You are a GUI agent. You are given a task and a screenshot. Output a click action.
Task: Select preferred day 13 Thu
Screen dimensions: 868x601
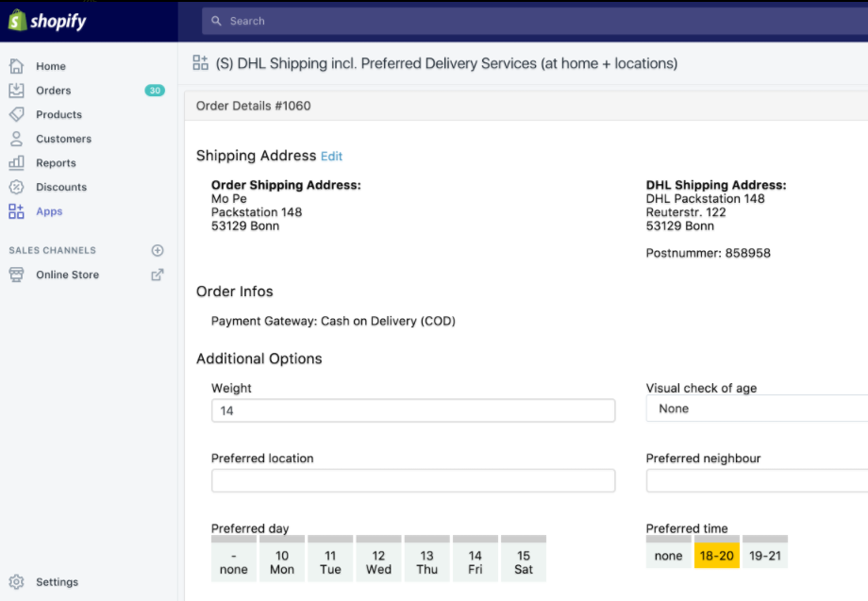(426, 559)
